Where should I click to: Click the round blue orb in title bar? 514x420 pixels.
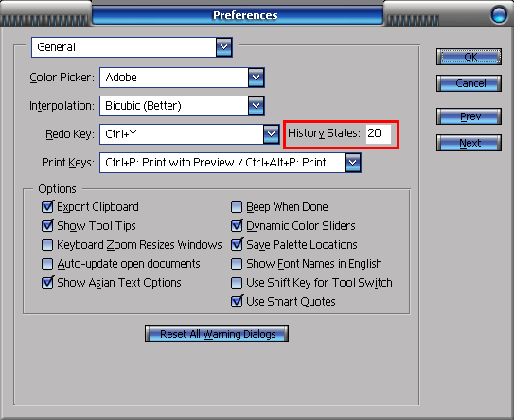(x=499, y=14)
